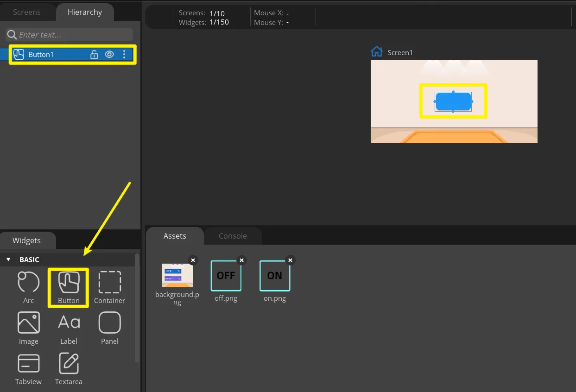
Task: Select the Textarea widget
Action: tap(69, 364)
